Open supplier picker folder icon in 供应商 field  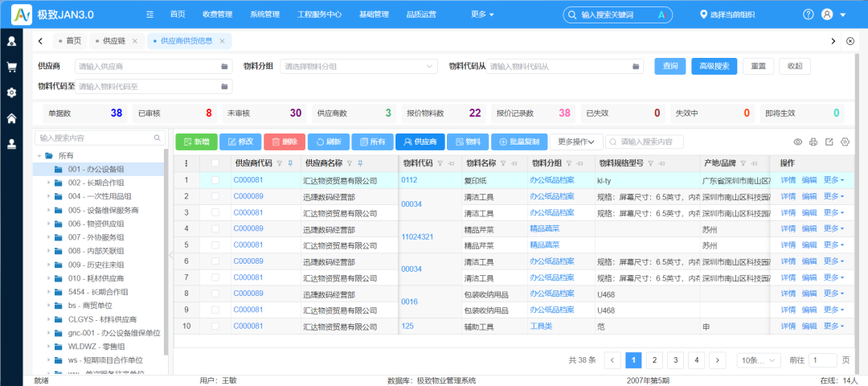pos(225,67)
